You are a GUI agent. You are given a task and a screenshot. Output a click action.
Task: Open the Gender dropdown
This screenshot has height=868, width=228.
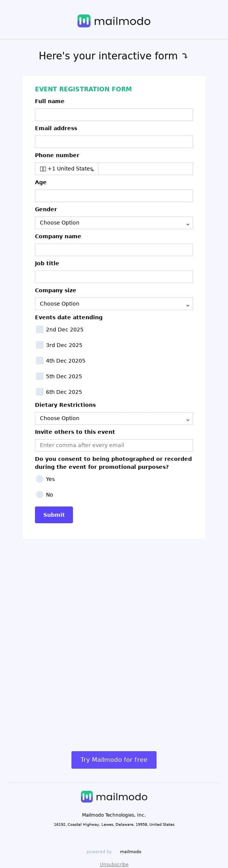click(x=114, y=223)
